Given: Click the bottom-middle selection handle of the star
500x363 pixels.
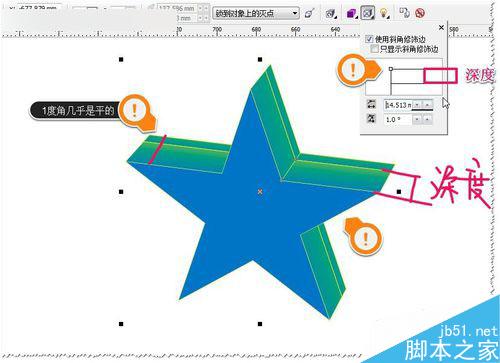Looking at the screenshot, I should click(x=260, y=324).
